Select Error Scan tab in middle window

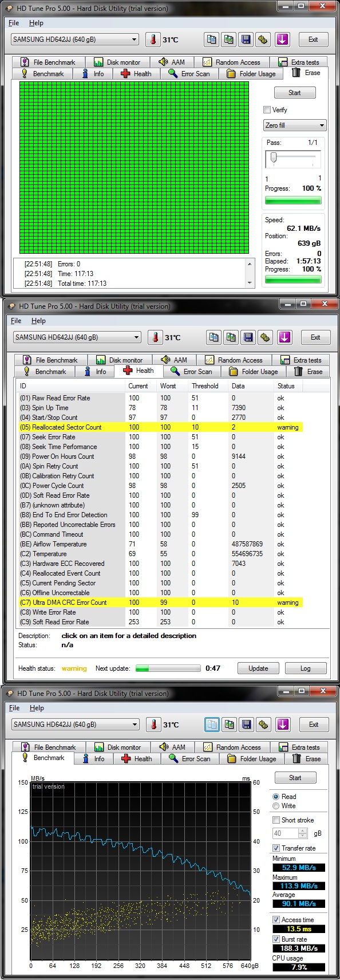click(191, 372)
